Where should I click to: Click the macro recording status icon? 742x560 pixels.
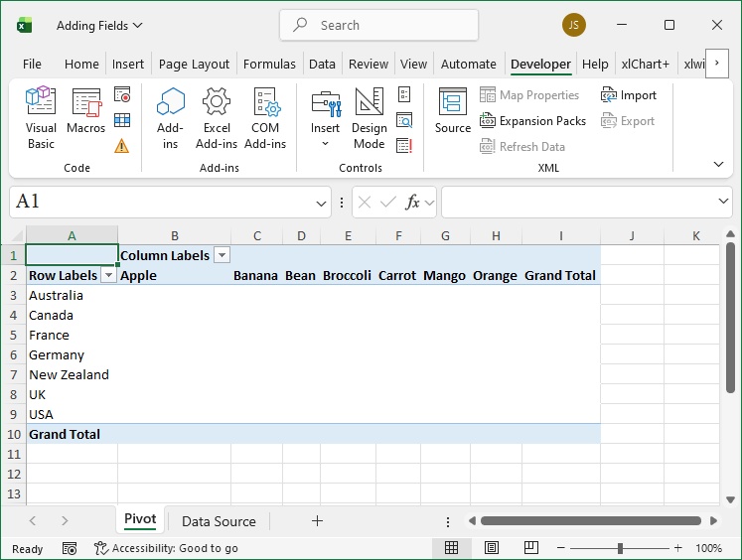pos(70,549)
